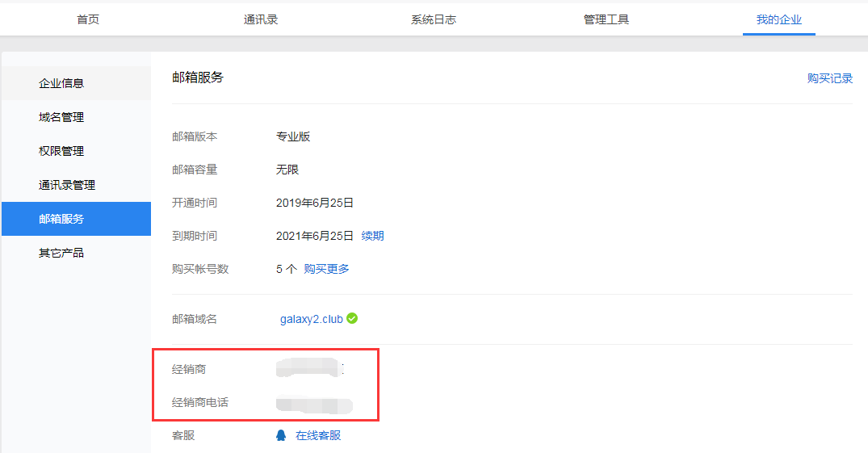Click 购买更多 to buy more accounts

point(326,269)
